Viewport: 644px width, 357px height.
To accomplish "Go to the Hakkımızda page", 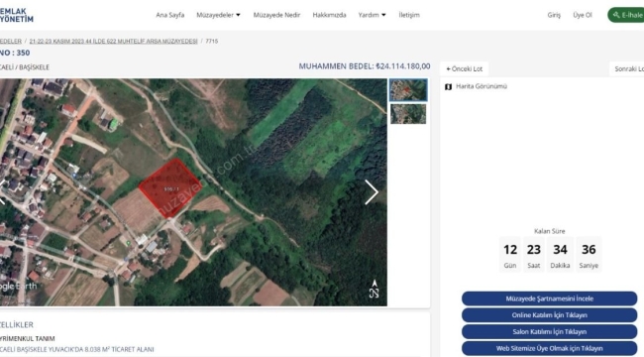I will [329, 15].
